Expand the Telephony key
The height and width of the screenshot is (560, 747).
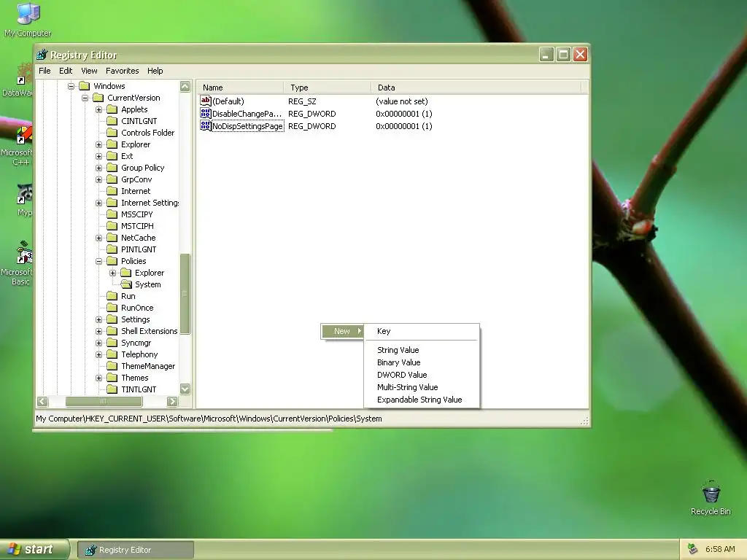click(x=98, y=355)
